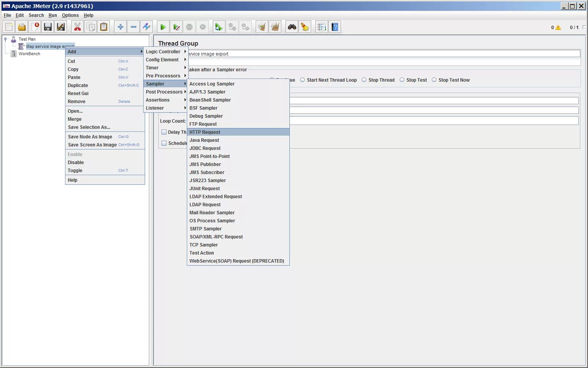Screen dimensions: 588x368
Task: Choose Debug Sampler from the list
Action: point(238,116)
